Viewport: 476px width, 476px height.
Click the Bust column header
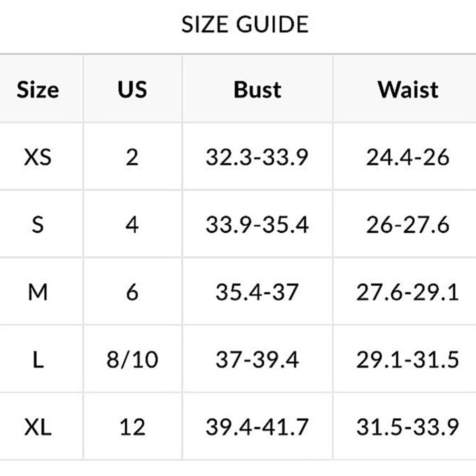coord(258,89)
